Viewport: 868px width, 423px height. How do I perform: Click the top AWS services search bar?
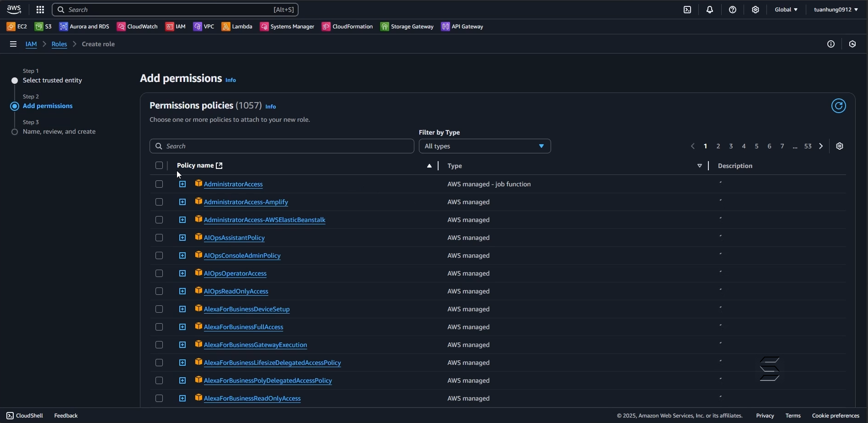tap(176, 10)
